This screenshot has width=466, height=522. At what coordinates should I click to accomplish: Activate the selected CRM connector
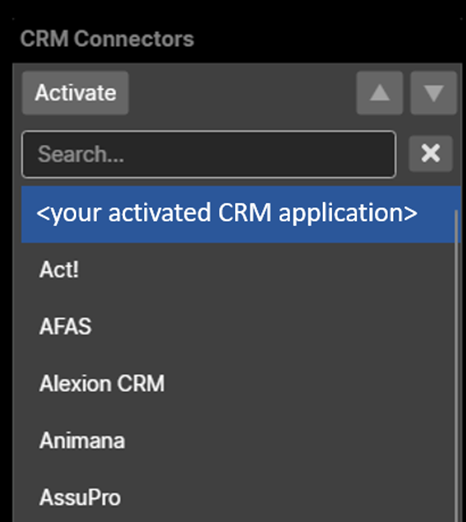75,93
